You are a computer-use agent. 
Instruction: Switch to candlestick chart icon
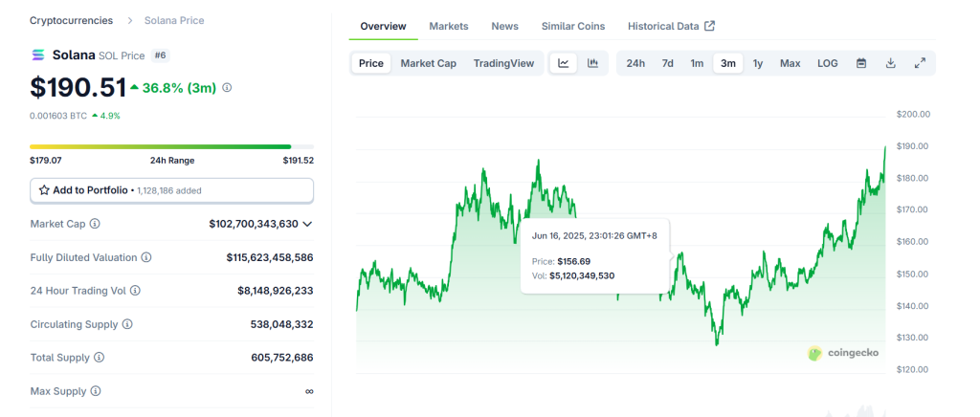click(x=592, y=63)
